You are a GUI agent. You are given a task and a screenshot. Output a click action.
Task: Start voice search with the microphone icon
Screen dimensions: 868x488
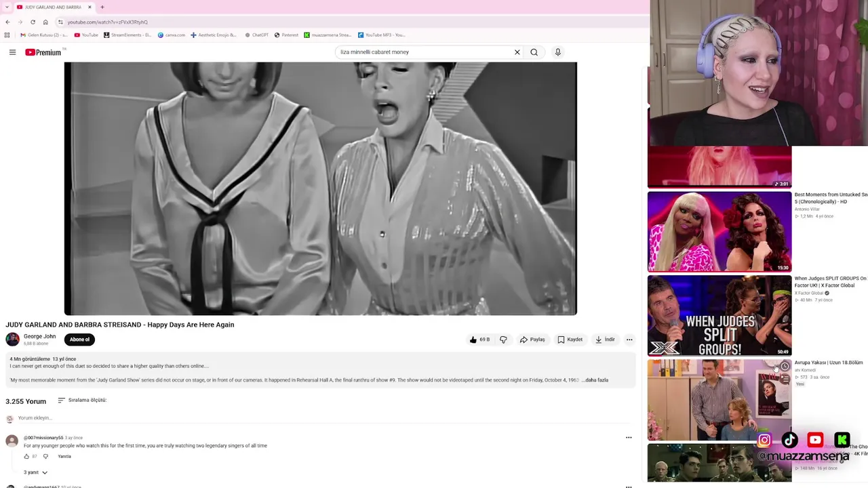pos(558,52)
